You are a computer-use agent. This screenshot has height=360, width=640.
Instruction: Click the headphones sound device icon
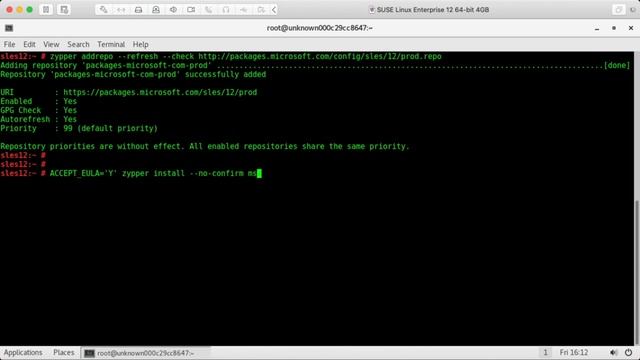(226, 9)
